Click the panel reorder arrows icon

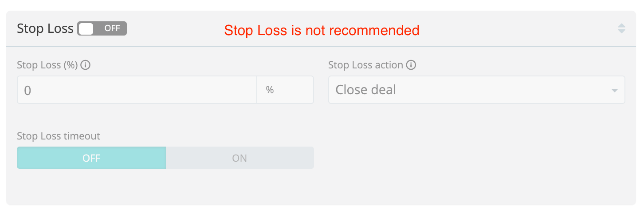click(621, 28)
